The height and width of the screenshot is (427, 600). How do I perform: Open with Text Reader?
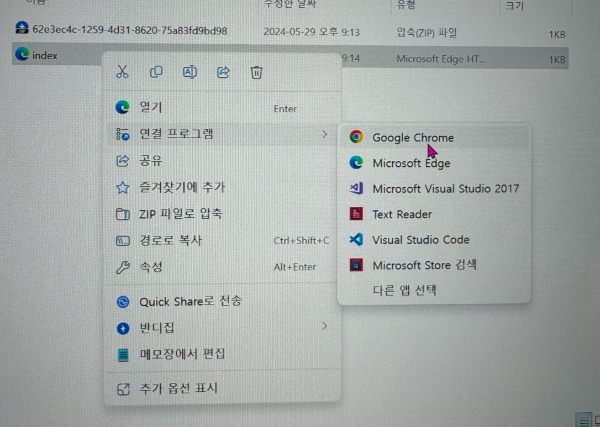[x=434, y=214]
